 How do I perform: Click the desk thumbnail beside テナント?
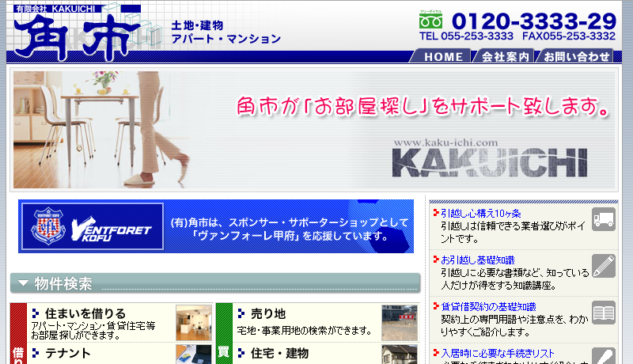click(194, 355)
